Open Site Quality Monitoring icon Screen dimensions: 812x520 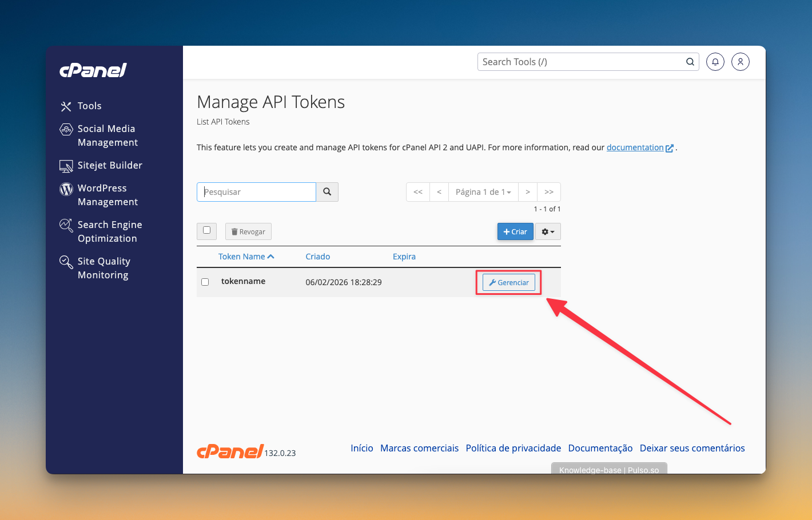[x=66, y=262]
